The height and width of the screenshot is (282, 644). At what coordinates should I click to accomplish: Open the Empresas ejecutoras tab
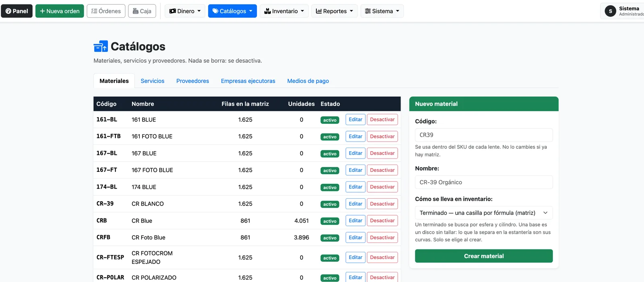248,81
